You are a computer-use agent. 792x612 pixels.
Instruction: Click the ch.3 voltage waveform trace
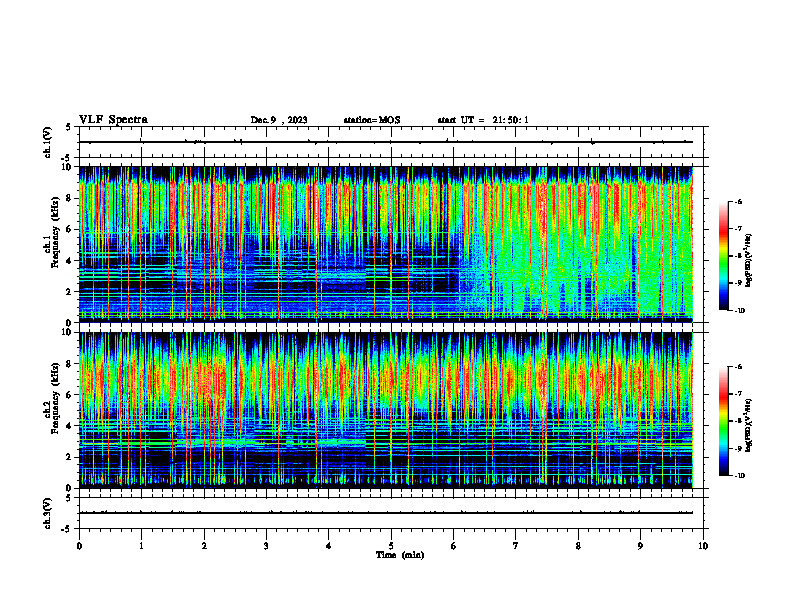386,513
